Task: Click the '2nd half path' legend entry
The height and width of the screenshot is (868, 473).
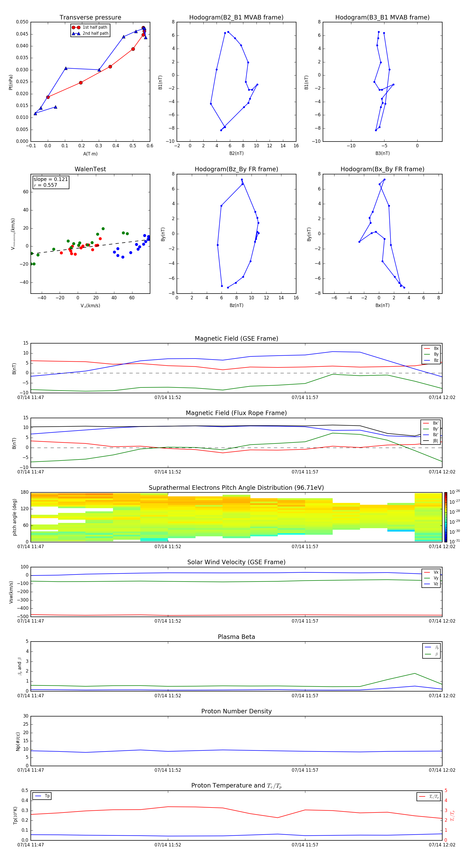Action: 90,33
